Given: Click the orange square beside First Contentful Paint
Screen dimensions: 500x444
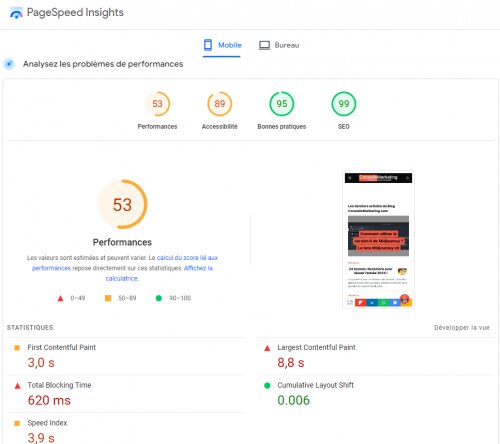Looking at the screenshot, I should pyautogui.click(x=17, y=348).
